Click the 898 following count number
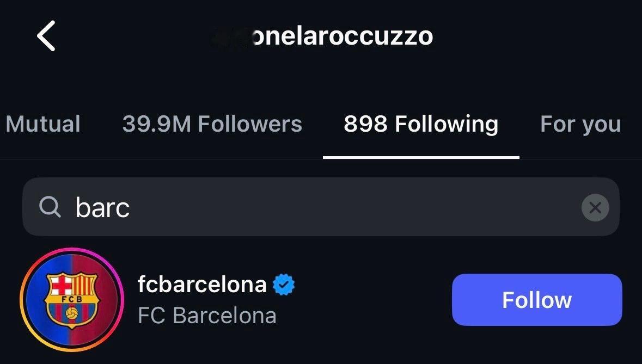The height and width of the screenshot is (364, 642). pyautogui.click(x=365, y=124)
